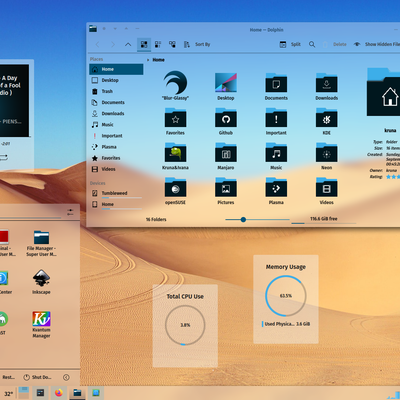Click the Delete toolbar button
The width and height of the screenshot is (400, 400).
pyautogui.click(x=335, y=44)
